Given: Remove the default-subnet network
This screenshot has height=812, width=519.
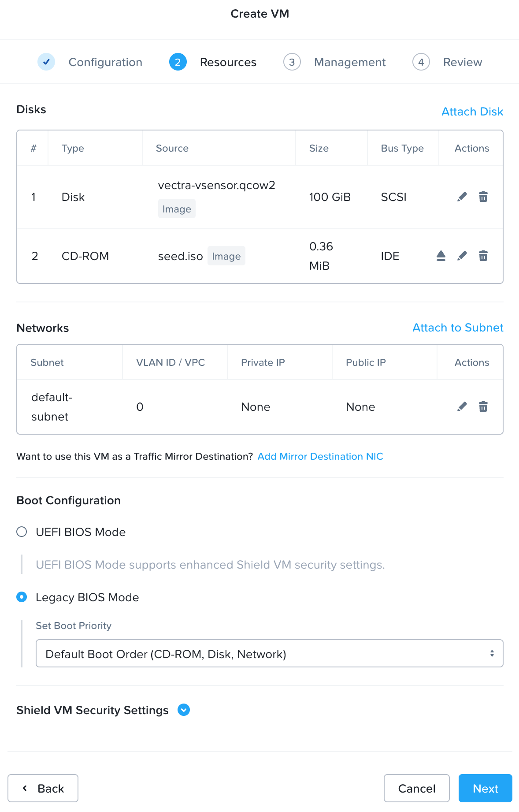Looking at the screenshot, I should point(483,406).
